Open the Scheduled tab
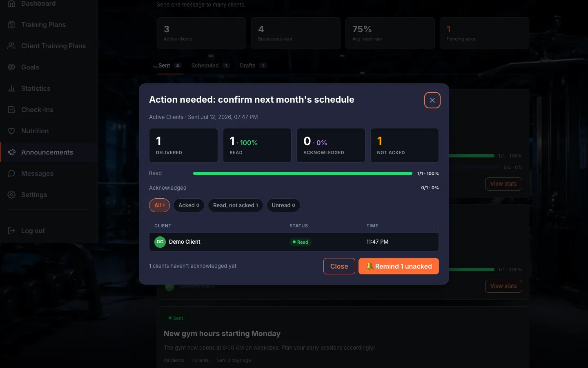Screen dimensions: 588x368 click(210, 65)
